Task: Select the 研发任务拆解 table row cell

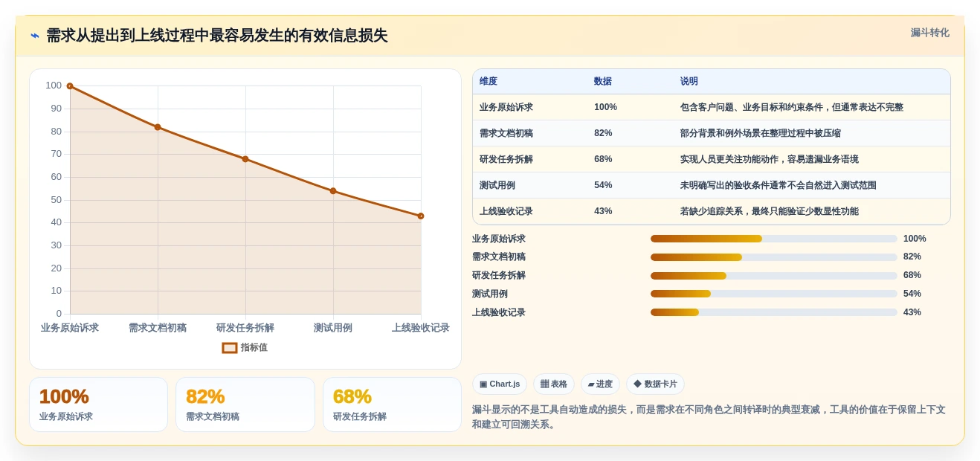Action: tap(506, 159)
